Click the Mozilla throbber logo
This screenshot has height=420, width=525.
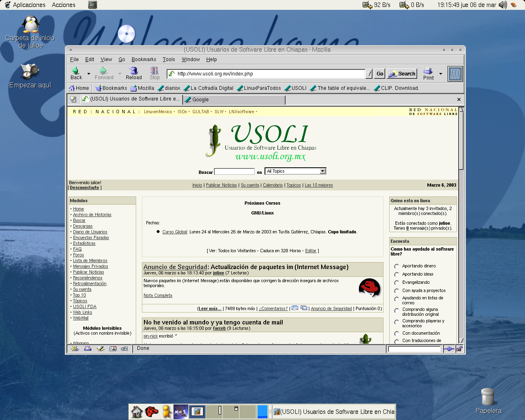455,74
